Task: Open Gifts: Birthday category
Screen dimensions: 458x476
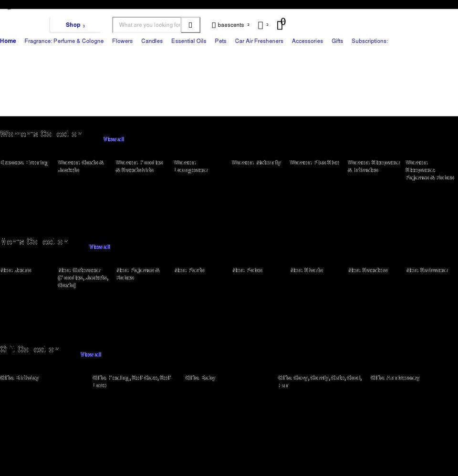Action: 20,378
